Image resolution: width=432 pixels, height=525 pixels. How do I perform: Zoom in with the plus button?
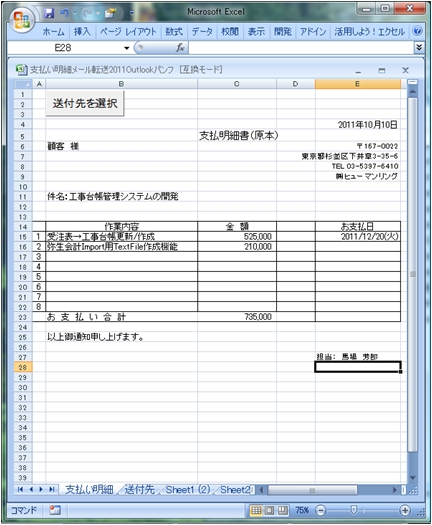point(405,510)
